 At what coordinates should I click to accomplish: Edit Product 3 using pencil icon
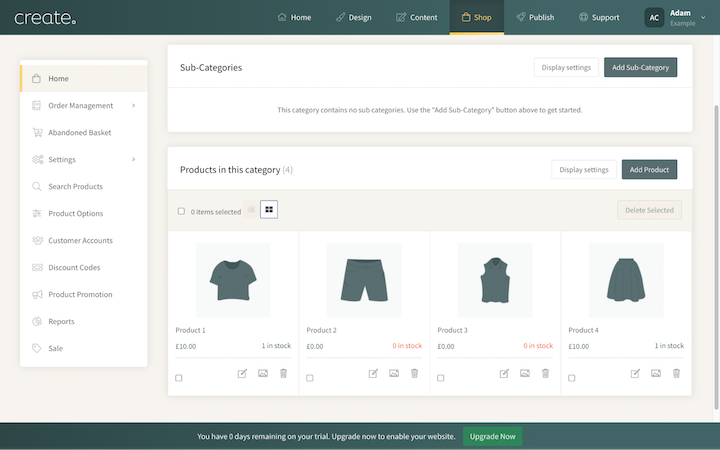coord(504,373)
